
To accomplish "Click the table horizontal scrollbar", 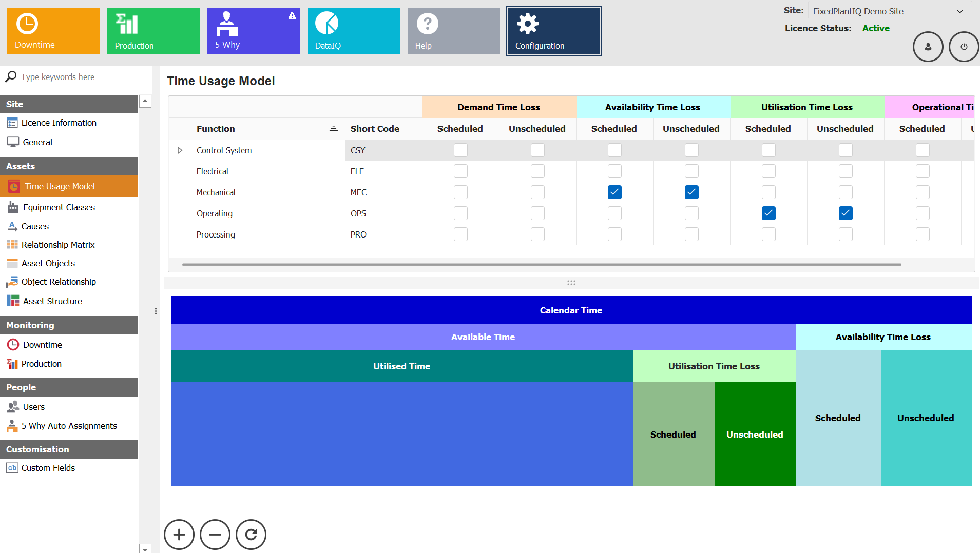I will click(542, 265).
